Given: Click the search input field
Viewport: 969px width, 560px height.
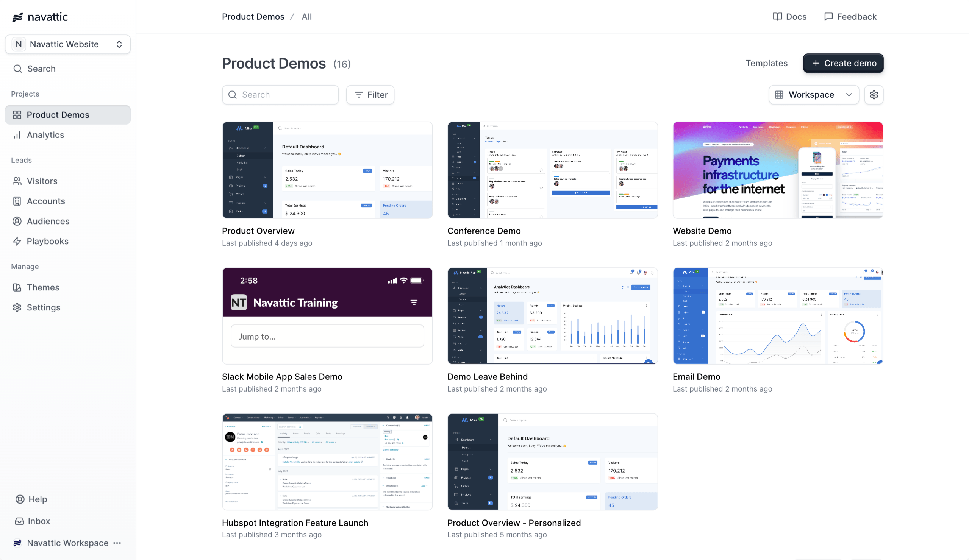Looking at the screenshot, I should click(x=281, y=95).
